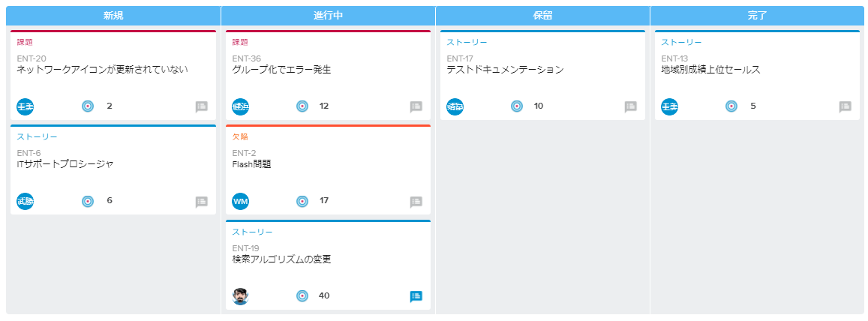The width and height of the screenshot is (868, 321).
Task: Click the assignee avatar on ENT-6 card
Action: coord(26,201)
